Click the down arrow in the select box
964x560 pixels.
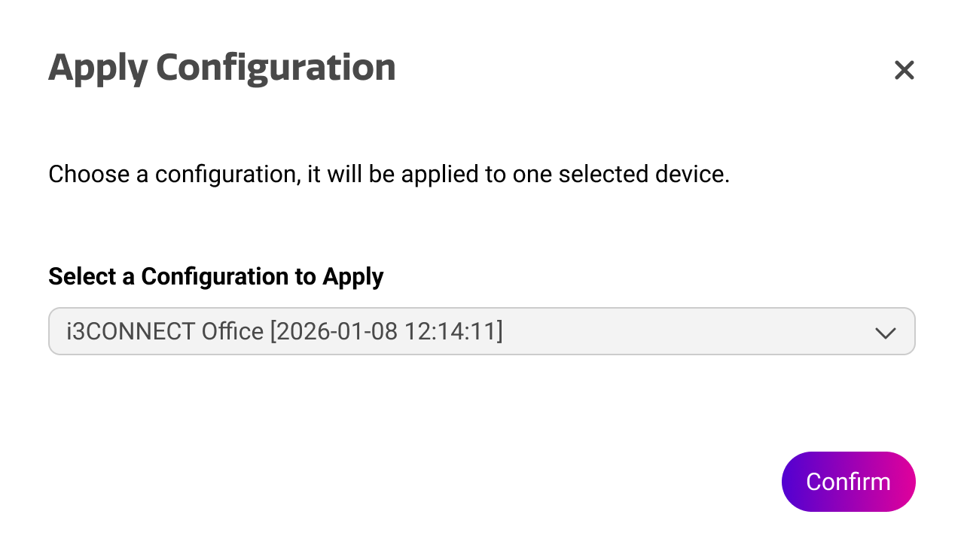point(885,332)
